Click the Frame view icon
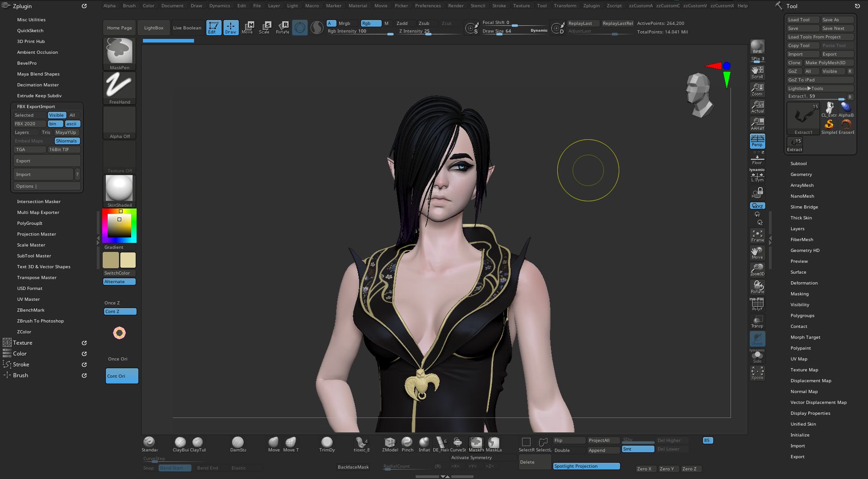The width and height of the screenshot is (868, 479). pyautogui.click(x=757, y=235)
